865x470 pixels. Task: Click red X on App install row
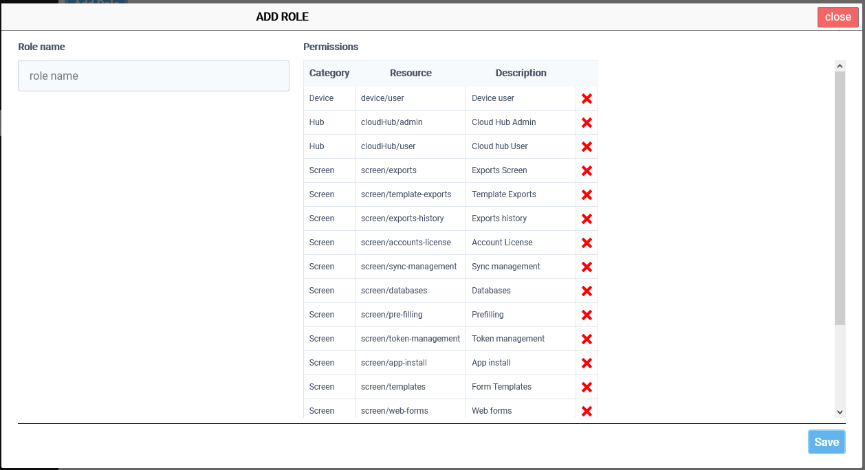tap(586, 363)
